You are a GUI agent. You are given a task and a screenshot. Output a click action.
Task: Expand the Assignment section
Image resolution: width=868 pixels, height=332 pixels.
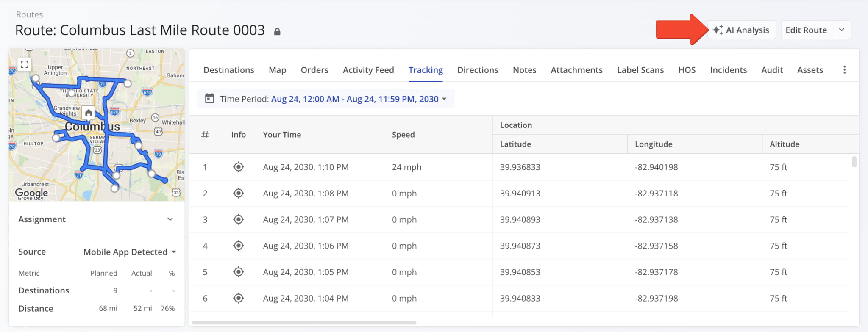(97, 219)
